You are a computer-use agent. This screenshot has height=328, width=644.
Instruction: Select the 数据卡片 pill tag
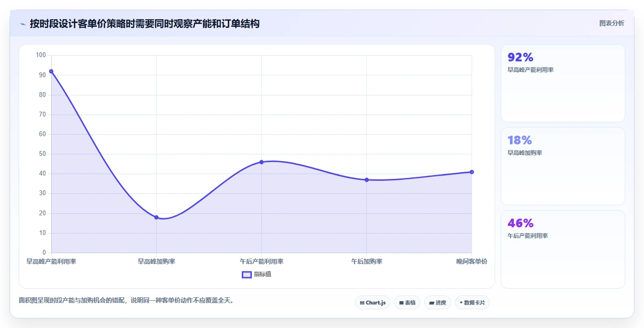472,303
